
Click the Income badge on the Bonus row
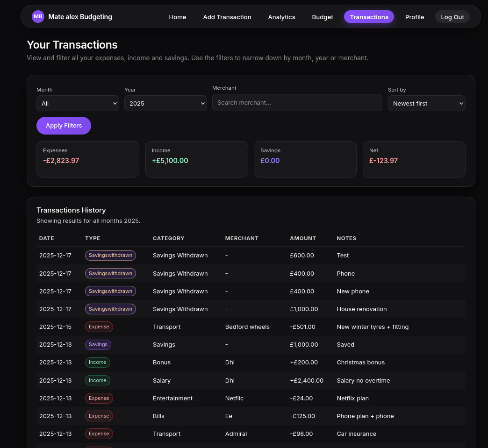97,362
